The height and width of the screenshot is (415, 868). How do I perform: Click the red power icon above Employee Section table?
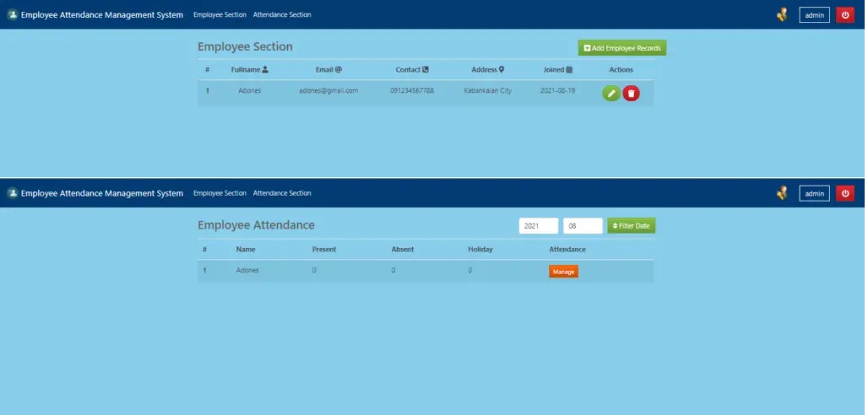pyautogui.click(x=847, y=14)
